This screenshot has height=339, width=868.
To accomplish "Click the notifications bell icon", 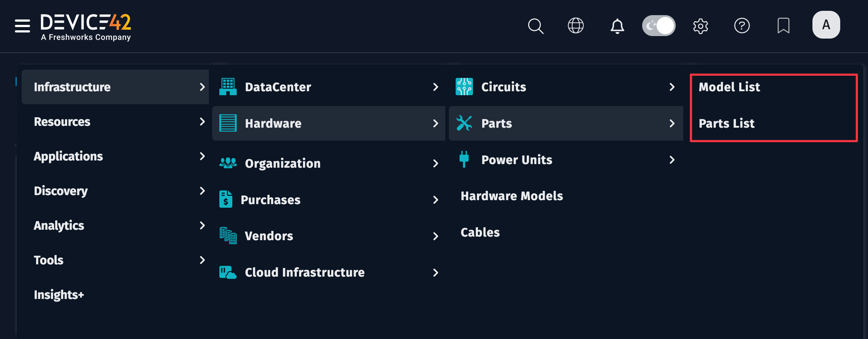I will pyautogui.click(x=617, y=26).
